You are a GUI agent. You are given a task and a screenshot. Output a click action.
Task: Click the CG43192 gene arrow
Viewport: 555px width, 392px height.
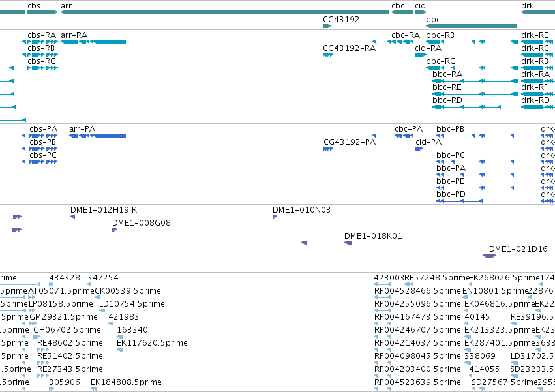tap(327, 26)
